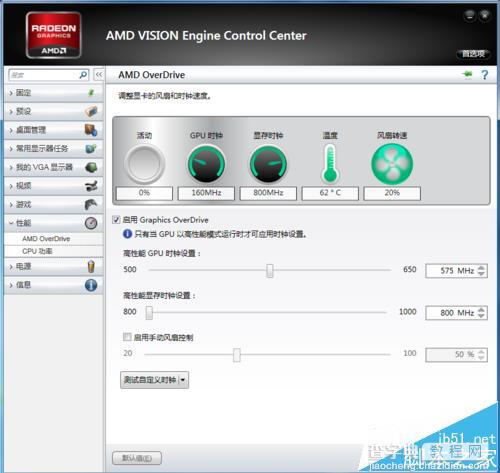Click the blue info icon beside GPU note
Image resolution: width=500 pixels, height=473 pixels.
click(127, 234)
